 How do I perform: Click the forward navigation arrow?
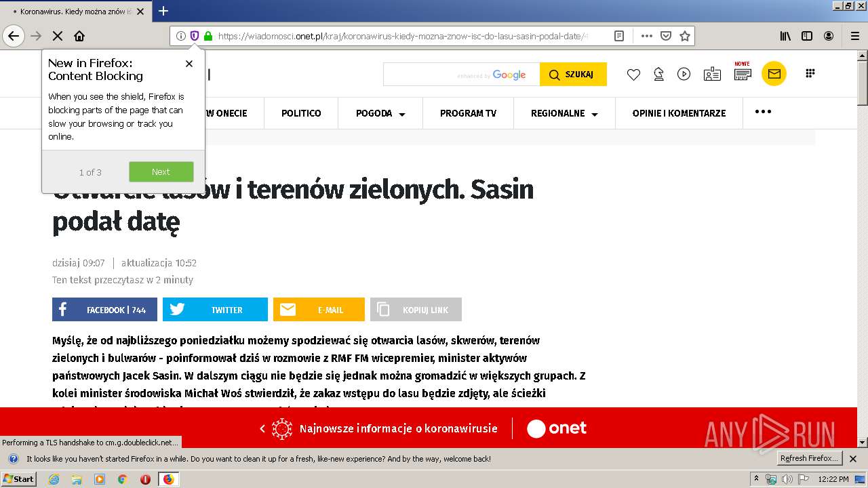37,36
